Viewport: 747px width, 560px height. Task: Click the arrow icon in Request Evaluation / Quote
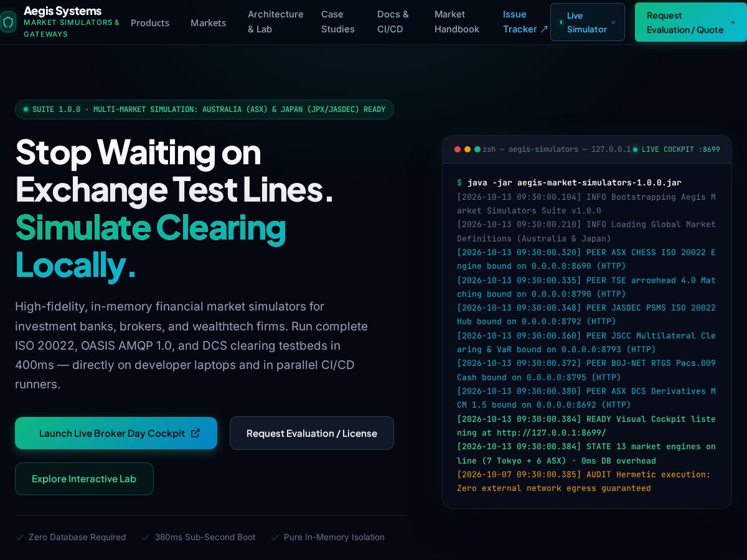coord(732,22)
